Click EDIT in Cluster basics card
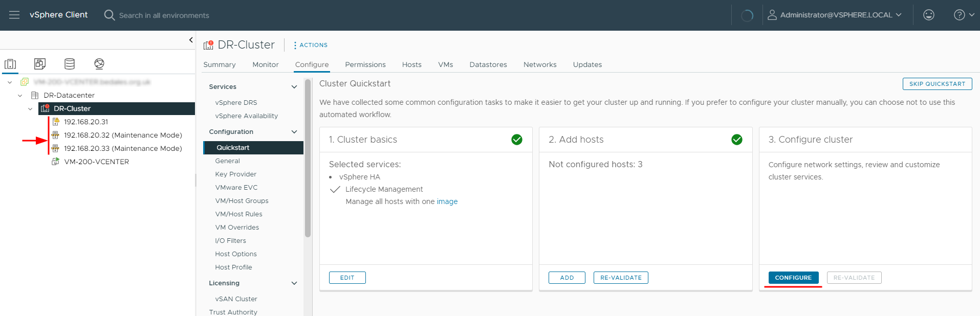The height and width of the screenshot is (316, 980). pyautogui.click(x=347, y=278)
